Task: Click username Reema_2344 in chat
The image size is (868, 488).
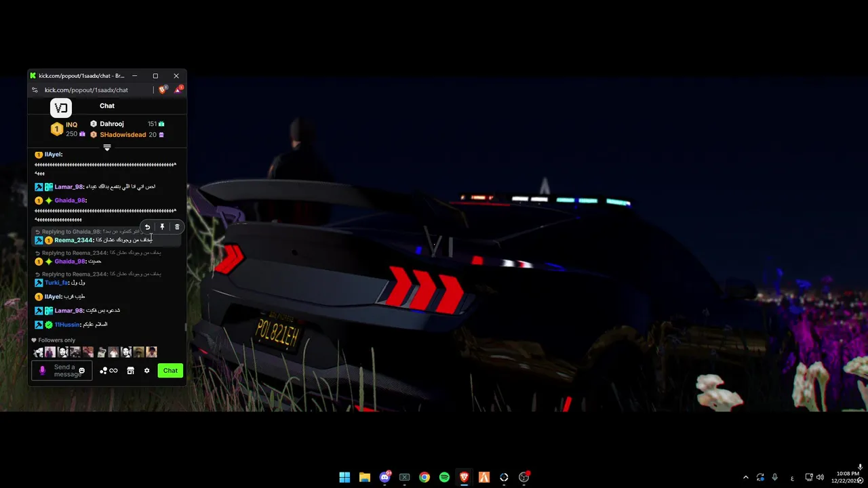Action: 73,240
